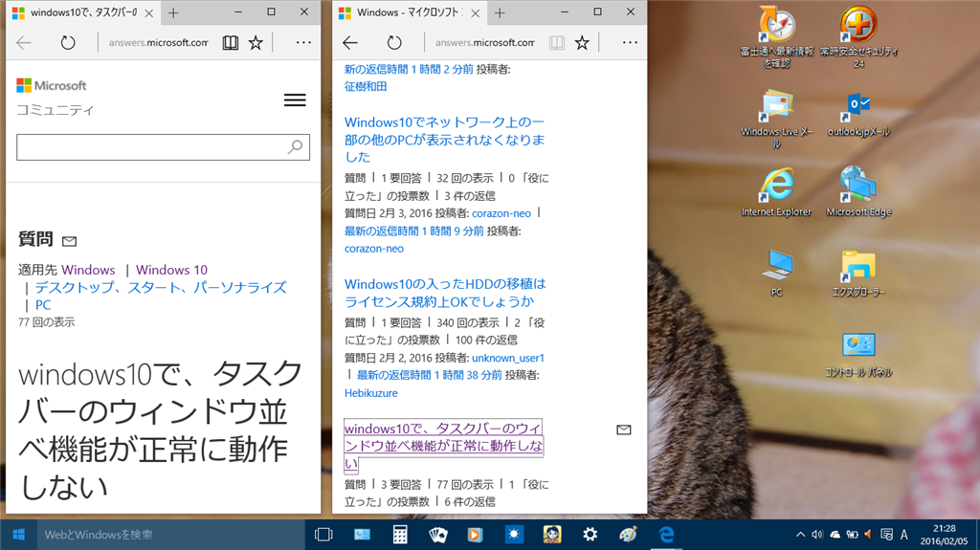
Task: Add favorite star in right Edge window
Action: (x=582, y=42)
